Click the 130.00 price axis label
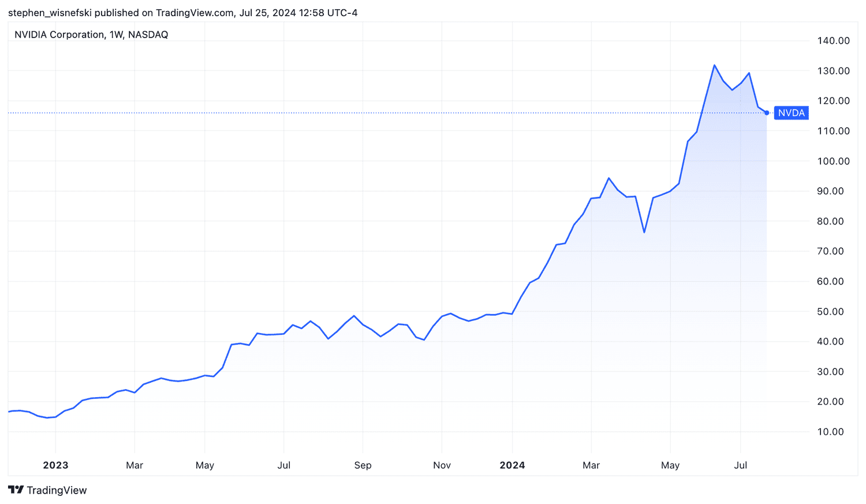Image resolution: width=866 pixels, height=504 pixels. 833,70
